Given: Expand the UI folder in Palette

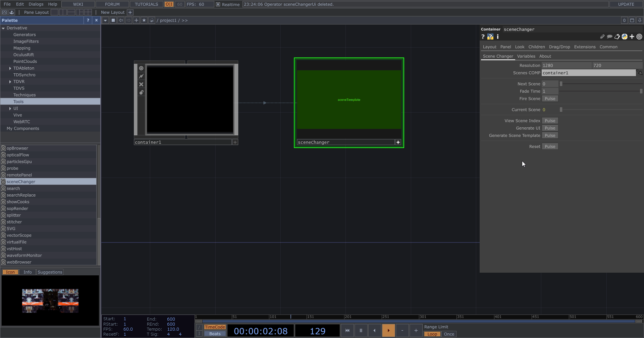Looking at the screenshot, I should 10,109.
